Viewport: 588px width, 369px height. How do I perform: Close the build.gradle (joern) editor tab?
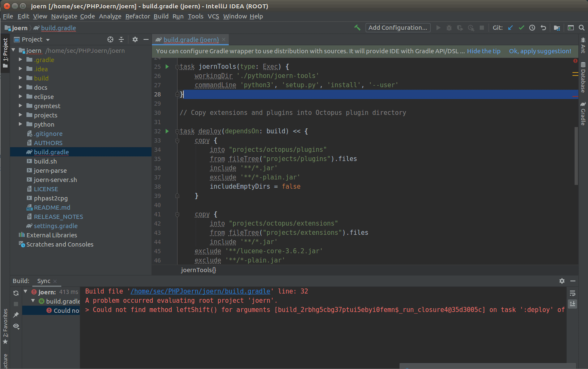click(223, 39)
